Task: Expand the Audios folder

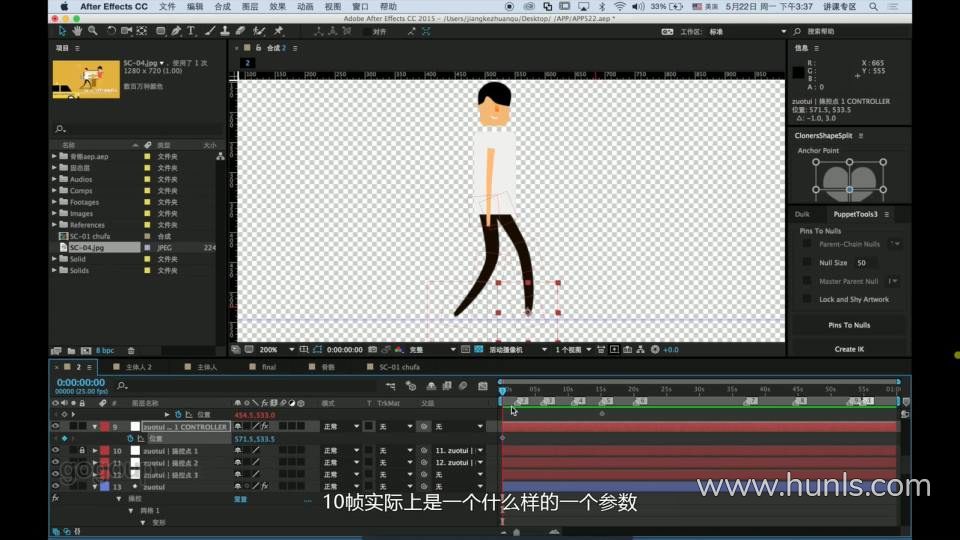Action: click(54, 179)
